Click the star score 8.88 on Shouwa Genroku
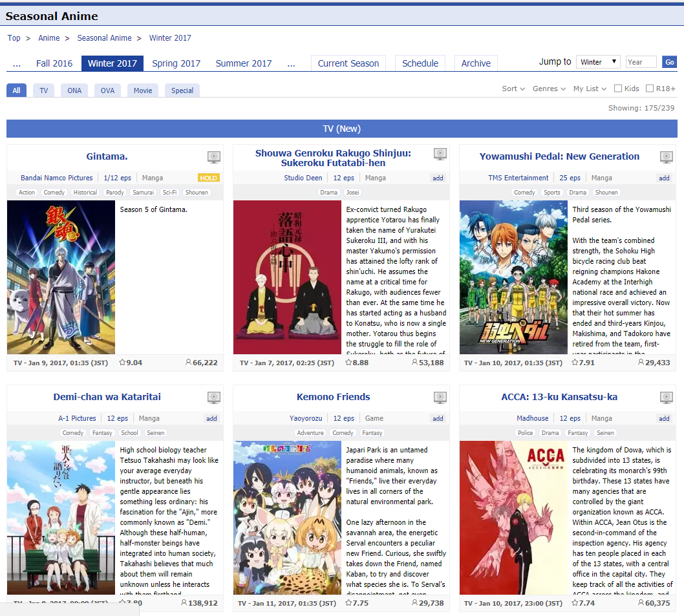 click(357, 363)
